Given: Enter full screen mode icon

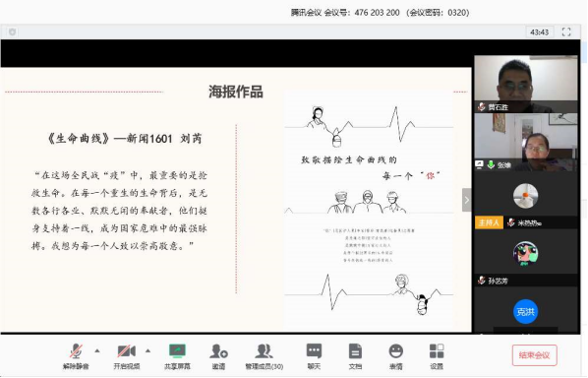Looking at the screenshot, I should click(566, 32).
